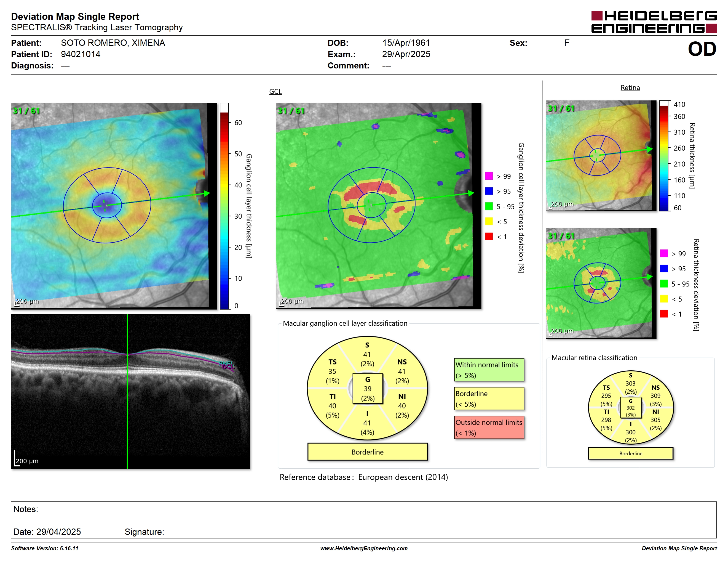The image size is (728, 563).
Task: Select Retina sector I value 300
Action: (x=630, y=432)
